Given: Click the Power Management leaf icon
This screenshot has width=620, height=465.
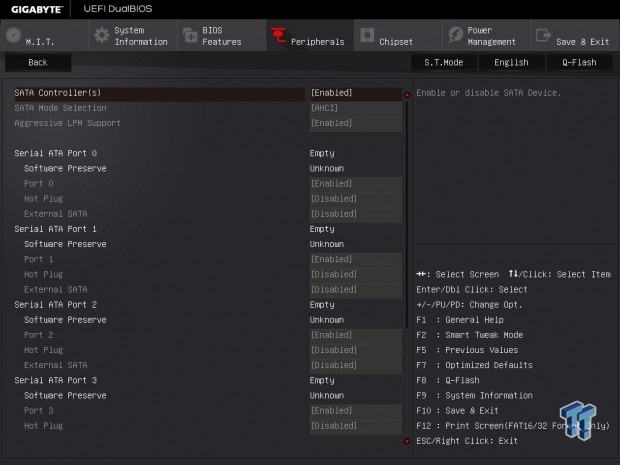Looking at the screenshot, I should coord(456,35).
